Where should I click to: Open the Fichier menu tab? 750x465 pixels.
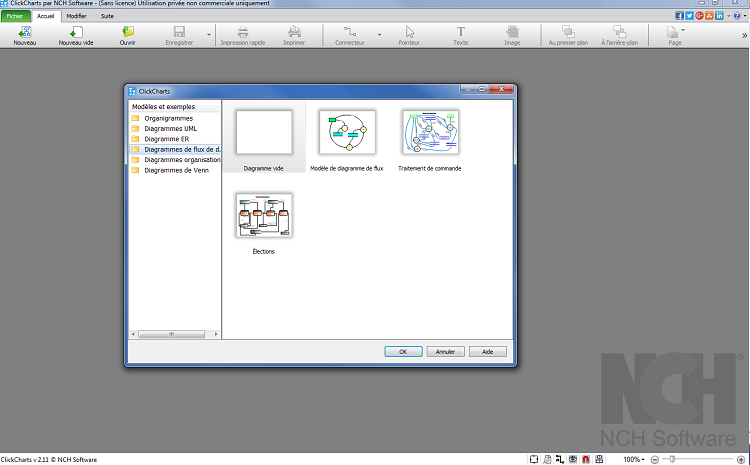point(15,16)
